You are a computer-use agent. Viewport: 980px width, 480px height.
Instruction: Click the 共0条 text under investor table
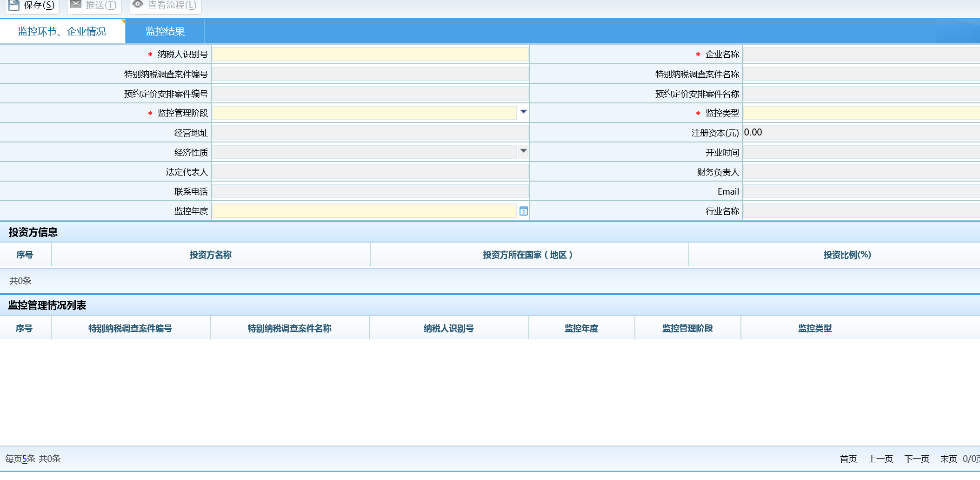pyautogui.click(x=20, y=281)
